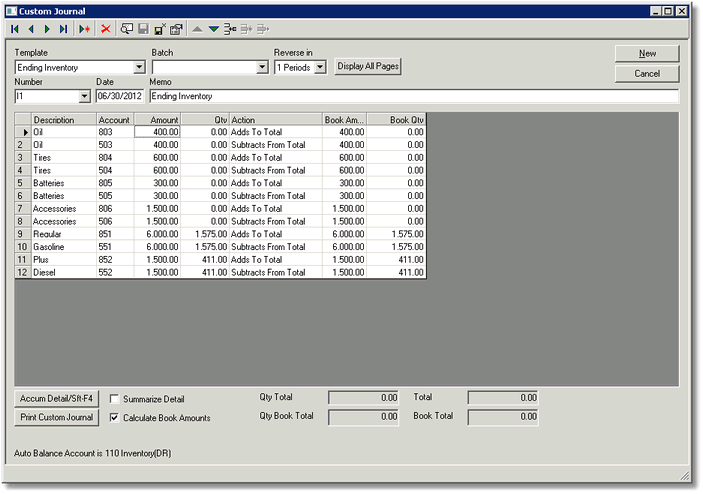Click Qty 411.00 in account 852 row
The width and height of the screenshot is (703, 494).
pyautogui.click(x=205, y=260)
